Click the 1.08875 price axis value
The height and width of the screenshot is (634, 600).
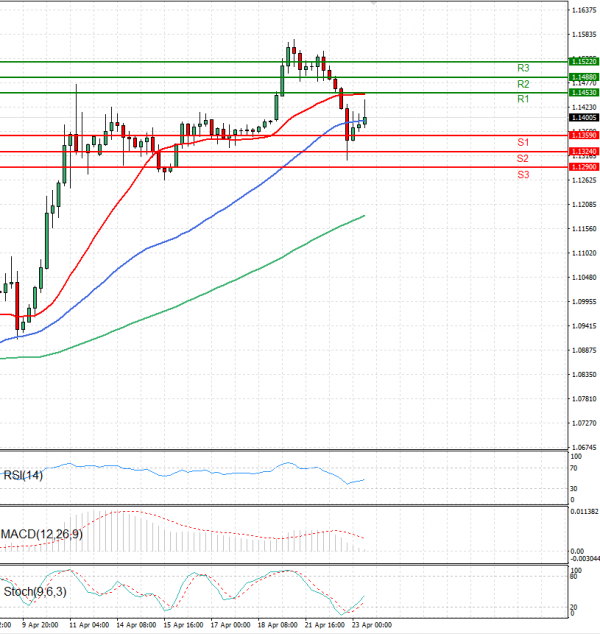[584, 350]
